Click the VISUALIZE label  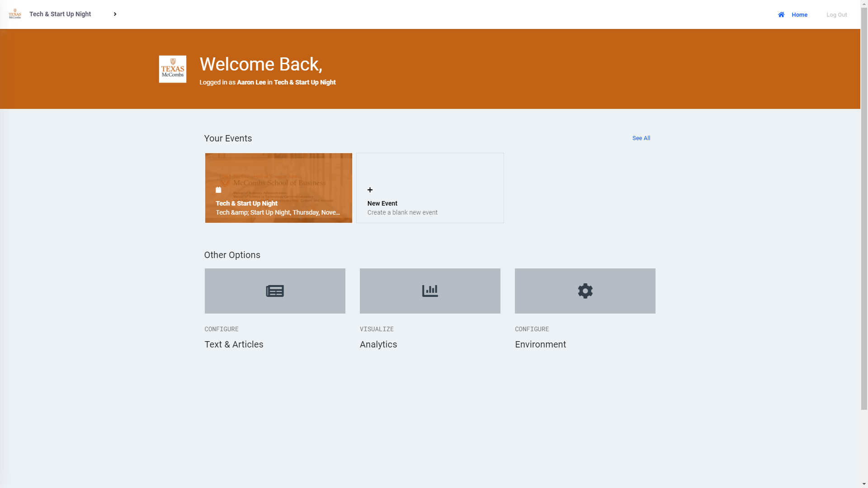(377, 329)
